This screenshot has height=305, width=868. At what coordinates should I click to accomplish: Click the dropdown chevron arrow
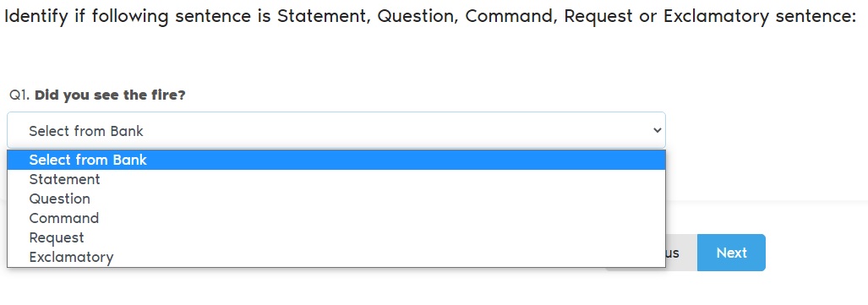(657, 131)
